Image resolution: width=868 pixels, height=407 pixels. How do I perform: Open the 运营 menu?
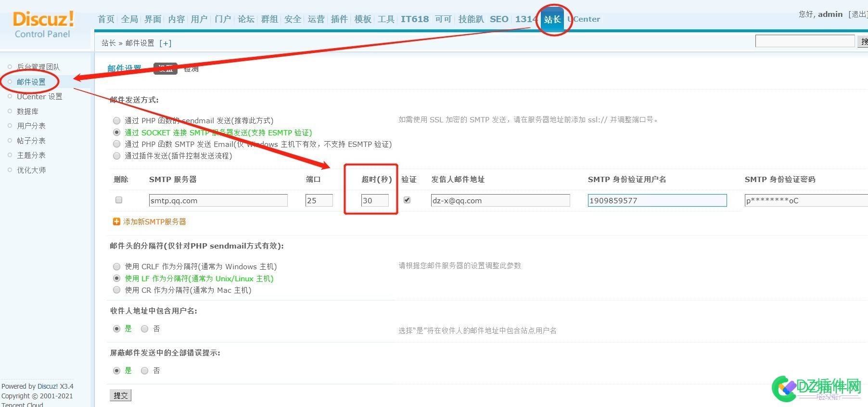pyautogui.click(x=316, y=19)
